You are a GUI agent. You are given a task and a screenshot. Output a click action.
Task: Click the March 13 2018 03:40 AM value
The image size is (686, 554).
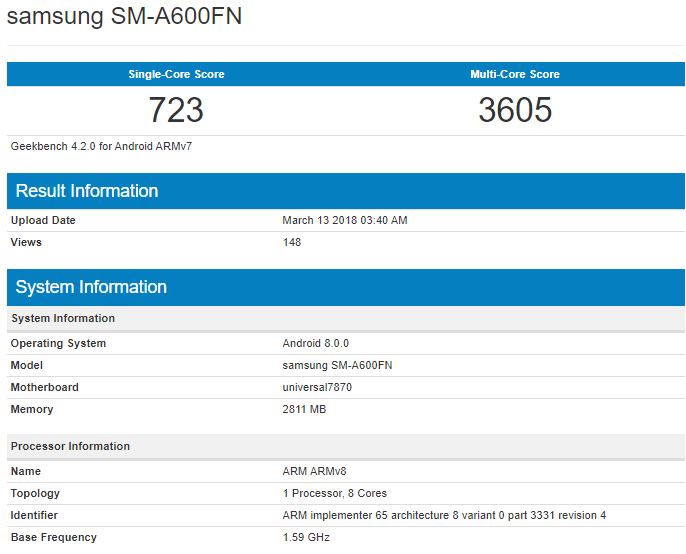[345, 220]
